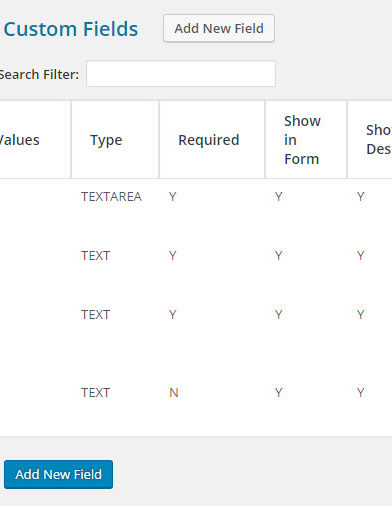Click the Required N value cell

coord(174,393)
